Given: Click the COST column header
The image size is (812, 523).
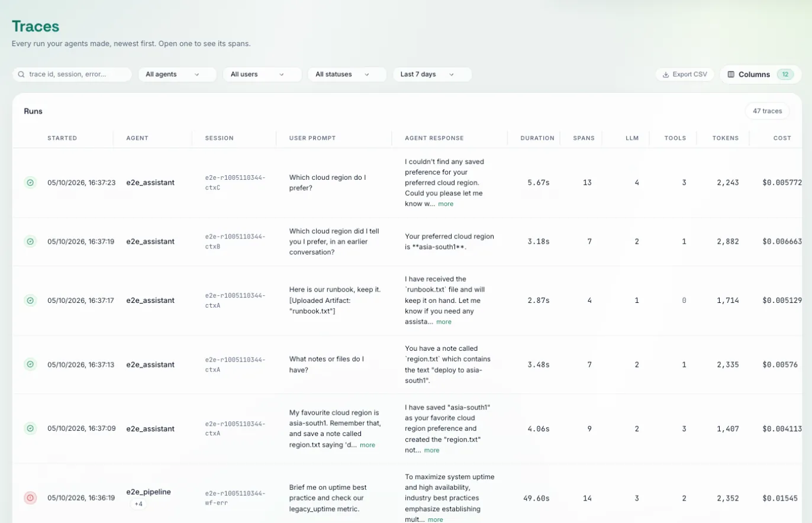Looking at the screenshot, I should tap(782, 138).
